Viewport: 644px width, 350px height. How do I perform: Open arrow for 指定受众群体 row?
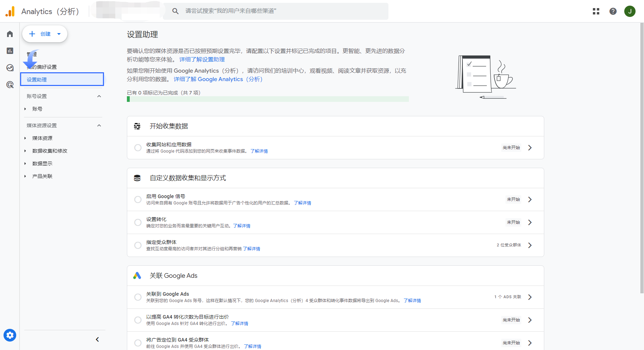point(530,245)
